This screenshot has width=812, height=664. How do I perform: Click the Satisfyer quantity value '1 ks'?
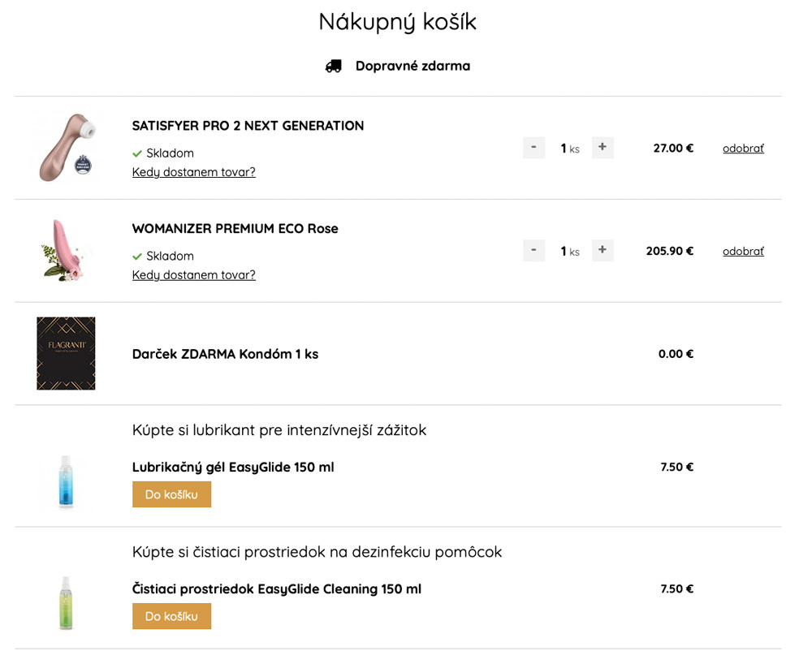point(570,149)
